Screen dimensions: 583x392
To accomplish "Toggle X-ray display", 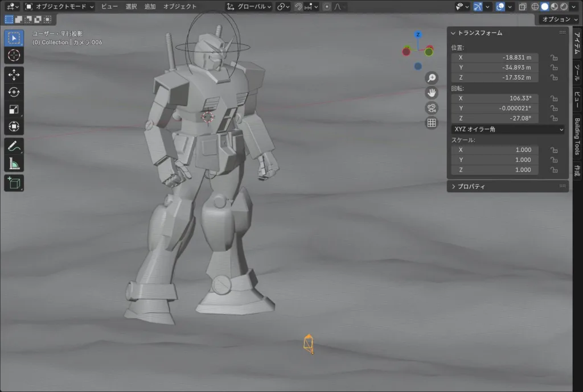I will 523,6.
